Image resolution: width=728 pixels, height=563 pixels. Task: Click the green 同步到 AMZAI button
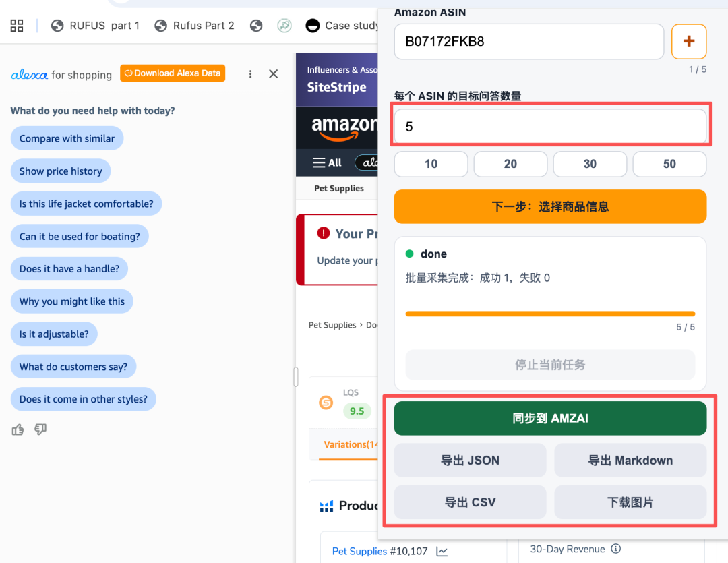pos(550,419)
